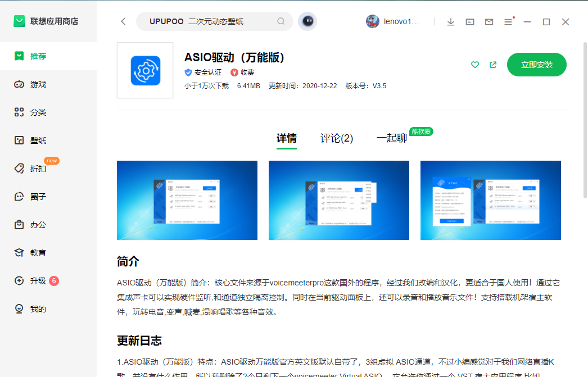
Task: Go to the 办公 section
Action: [x=48, y=225]
